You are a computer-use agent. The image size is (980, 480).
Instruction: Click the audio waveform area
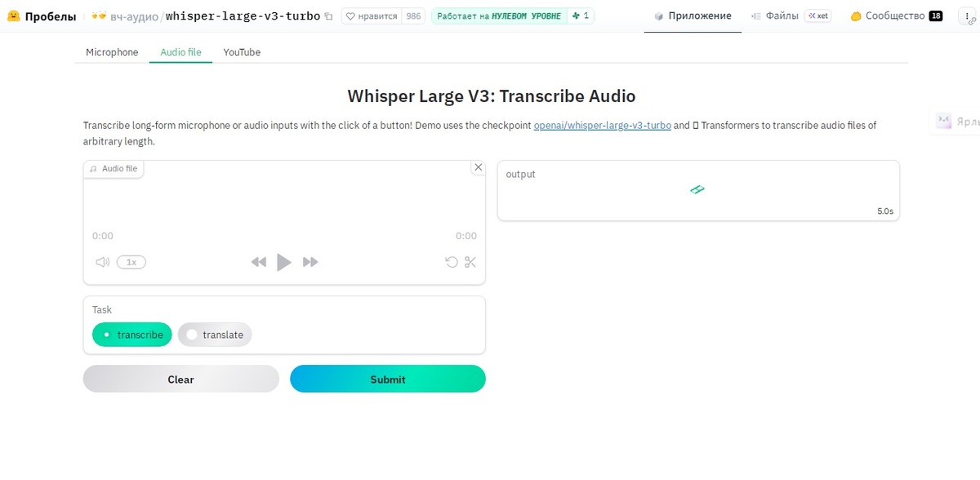(284, 204)
